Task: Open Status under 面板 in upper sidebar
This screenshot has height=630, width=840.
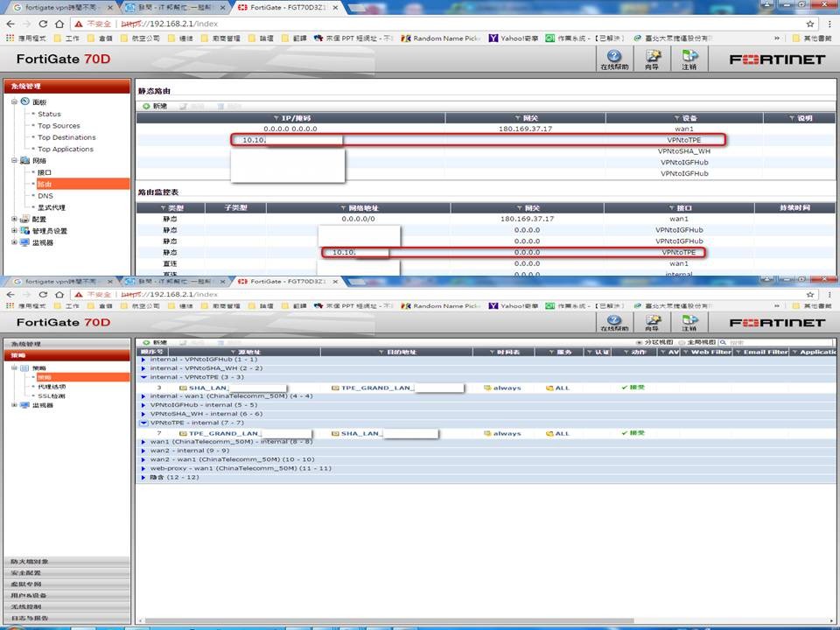Action: click(49, 114)
